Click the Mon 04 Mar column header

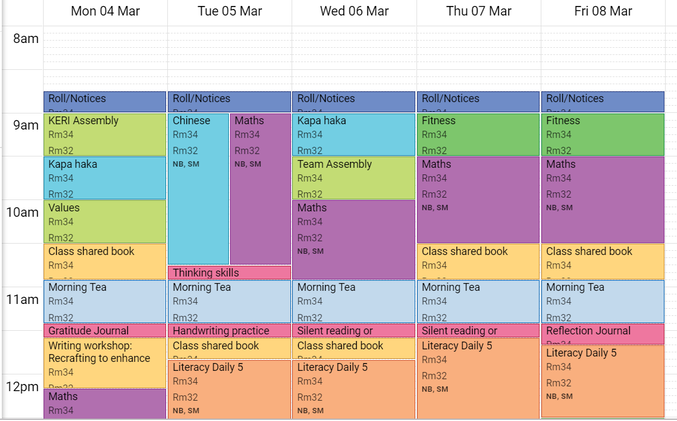point(105,11)
